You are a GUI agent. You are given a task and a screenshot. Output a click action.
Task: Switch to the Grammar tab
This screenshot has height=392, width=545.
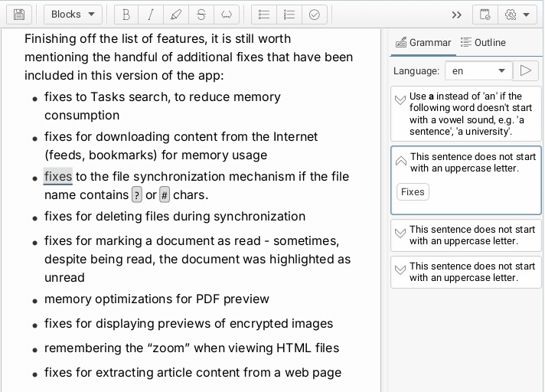(423, 43)
